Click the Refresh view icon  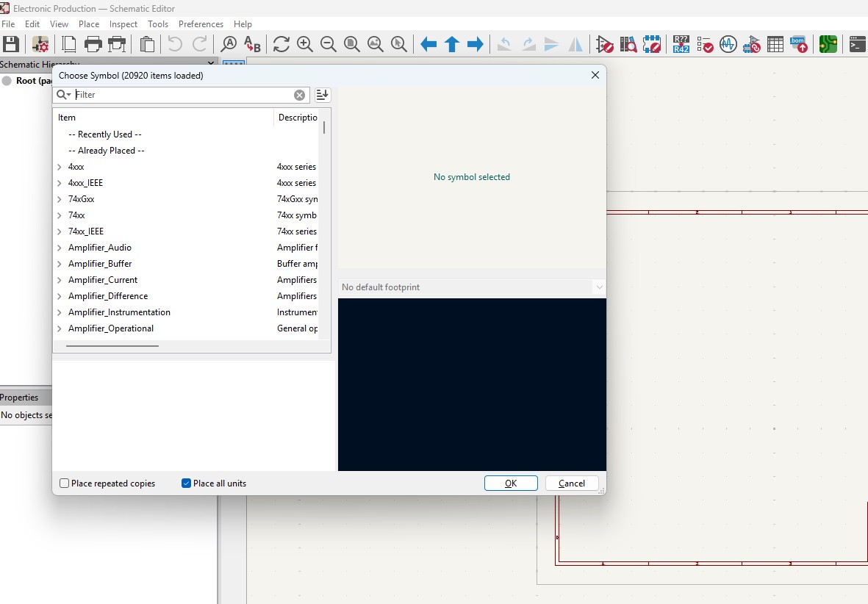tap(281, 44)
